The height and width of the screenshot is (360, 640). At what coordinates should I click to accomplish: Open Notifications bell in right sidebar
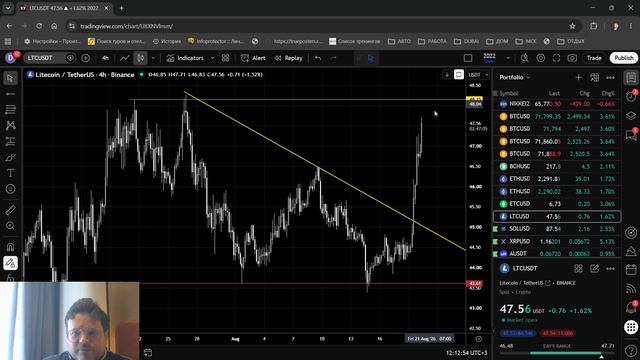[x=631, y=307]
